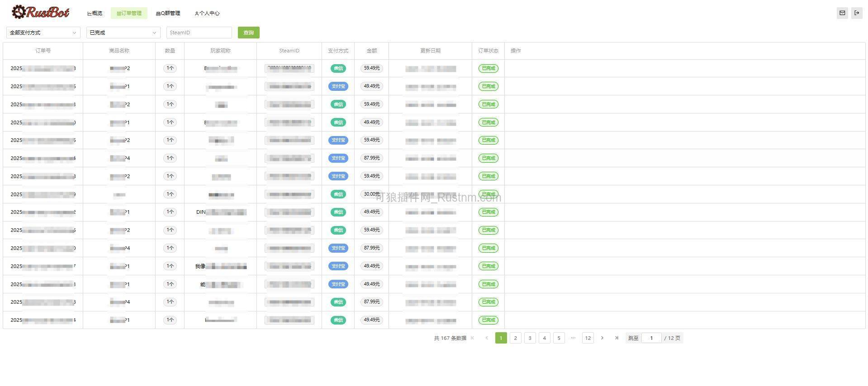
Task: Click the 支付方式 column header
Action: tap(338, 51)
